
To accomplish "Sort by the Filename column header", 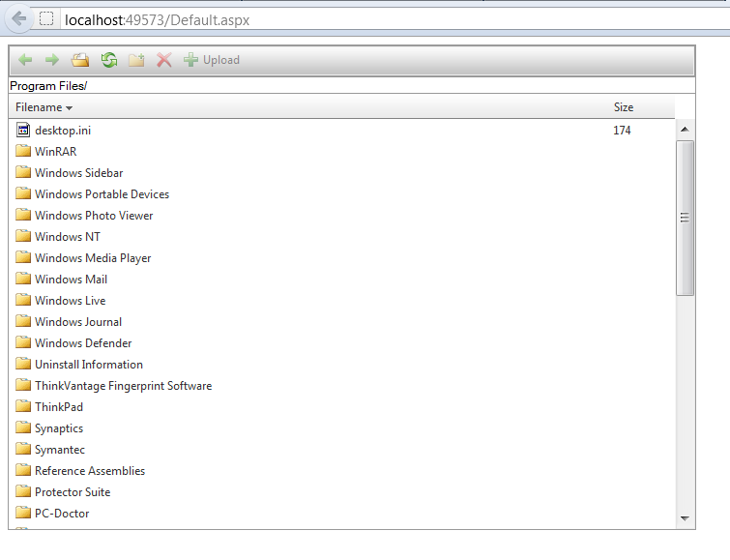I will coord(44,107).
